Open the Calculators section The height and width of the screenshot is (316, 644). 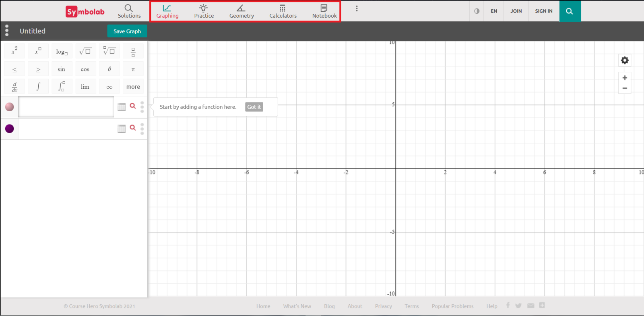pos(283,11)
